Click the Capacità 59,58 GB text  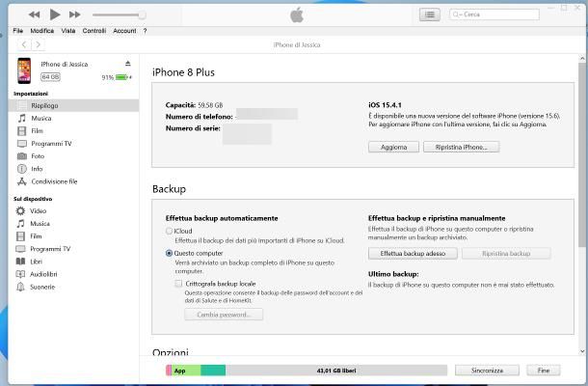click(x=195, y=105)
